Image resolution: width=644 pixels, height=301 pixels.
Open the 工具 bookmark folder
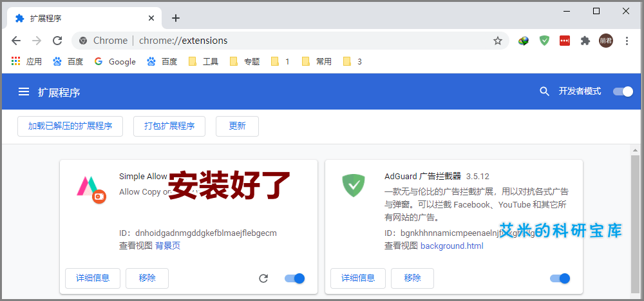pyautogui.click(x=204, y=62)
